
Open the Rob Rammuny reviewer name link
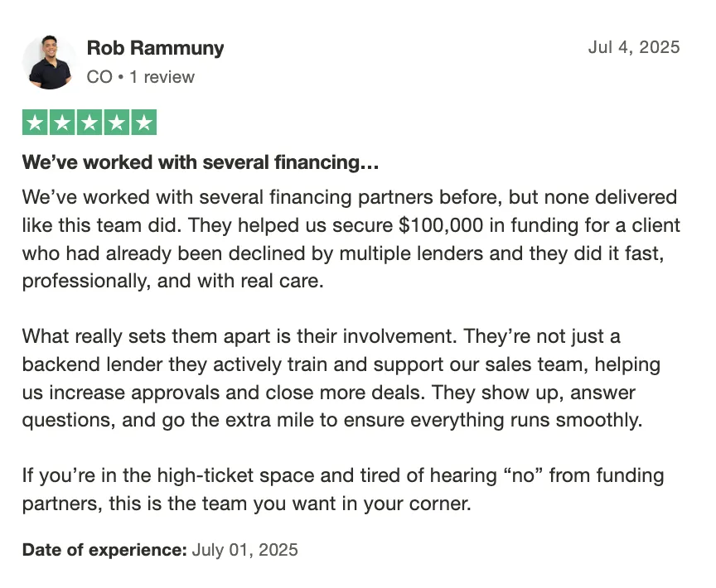(155, 48)
